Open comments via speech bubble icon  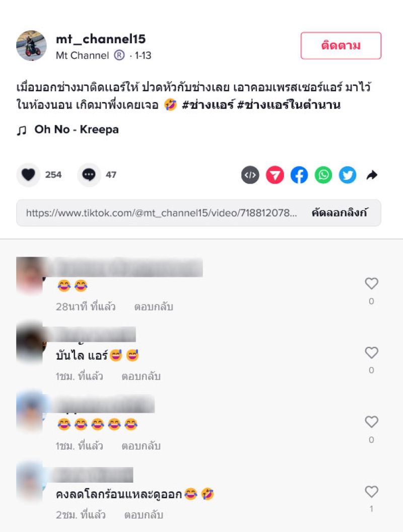pyautogui.click(x=89, y=175)
